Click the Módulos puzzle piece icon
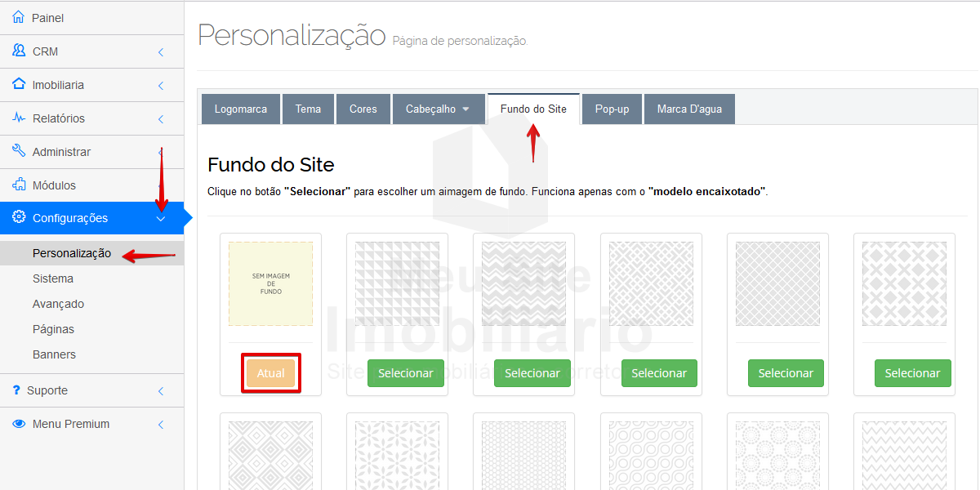 (19, 185)
